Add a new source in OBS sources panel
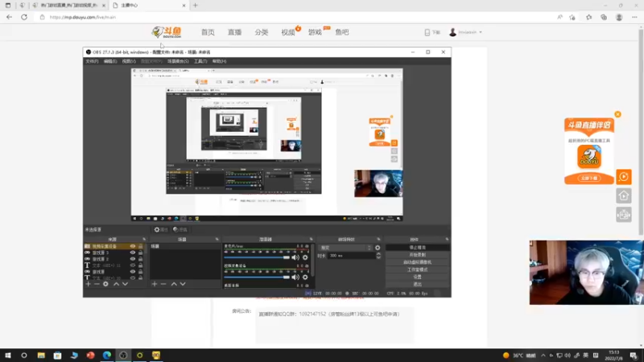This screenshot has height=362, width=644. [88, 284]
